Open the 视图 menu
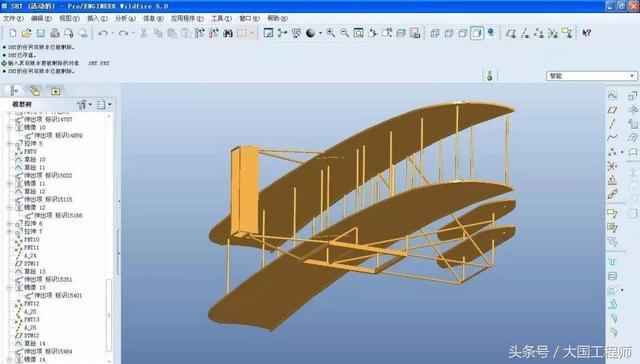 [x=69, y=18]
